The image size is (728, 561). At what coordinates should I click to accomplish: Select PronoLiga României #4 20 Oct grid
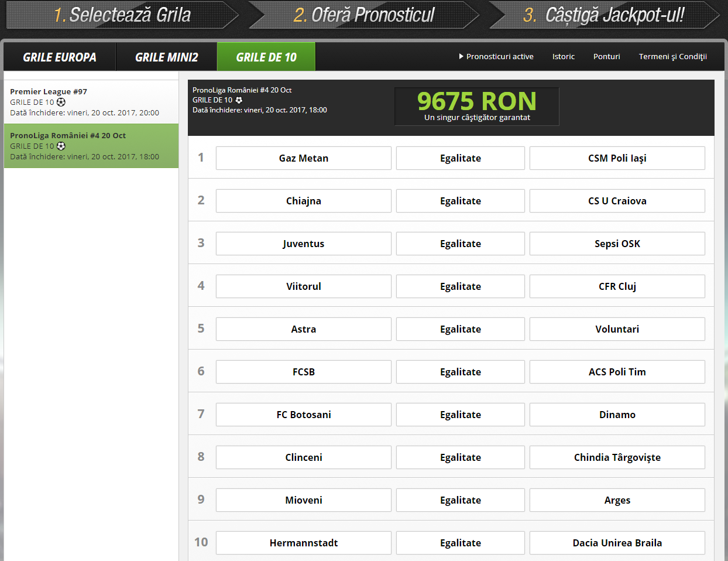tap(91, 146)
